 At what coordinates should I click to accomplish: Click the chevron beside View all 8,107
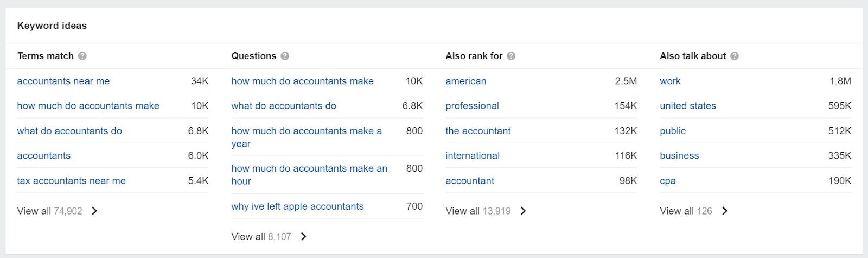pos(303,236)
